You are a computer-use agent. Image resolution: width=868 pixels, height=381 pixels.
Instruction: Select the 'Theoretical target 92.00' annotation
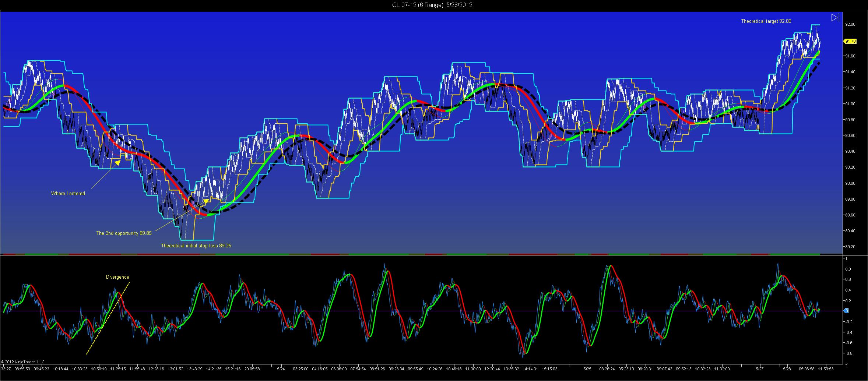click(x=766, y=21)
